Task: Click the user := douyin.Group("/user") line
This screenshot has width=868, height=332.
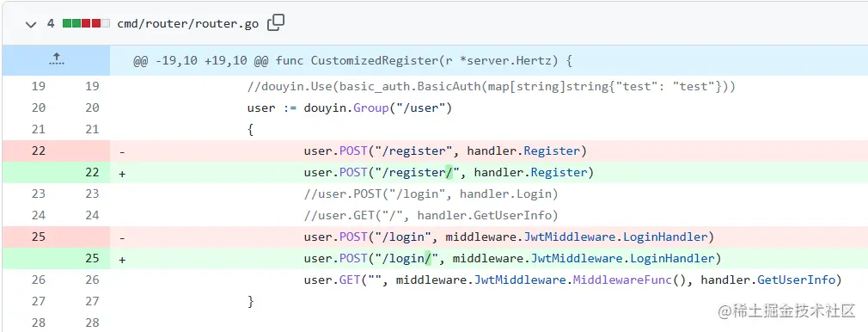Action: (x=350, y=108)
